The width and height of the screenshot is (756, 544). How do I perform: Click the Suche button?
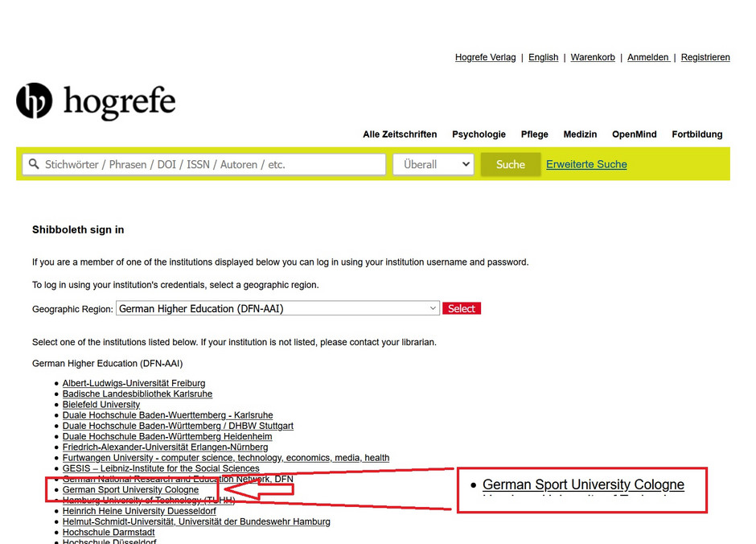[x=510, y=164]
